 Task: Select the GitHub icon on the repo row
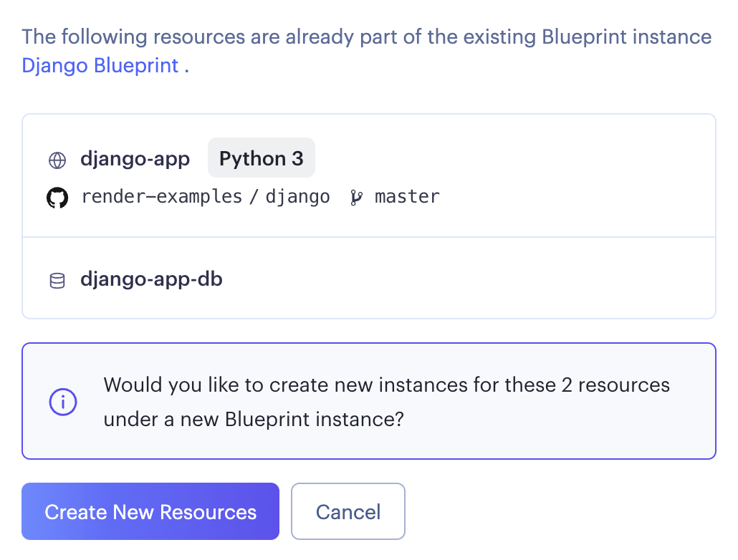tap(57, 196)
